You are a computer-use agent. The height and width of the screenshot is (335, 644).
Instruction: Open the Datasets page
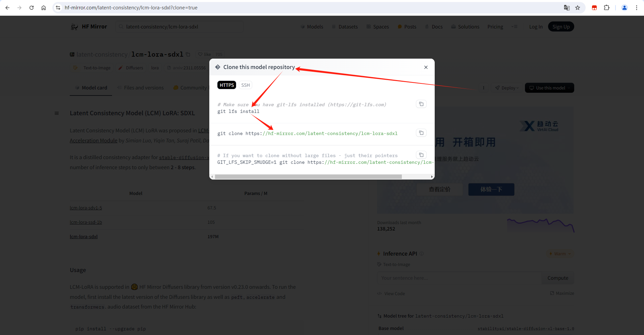pos(345,27)
